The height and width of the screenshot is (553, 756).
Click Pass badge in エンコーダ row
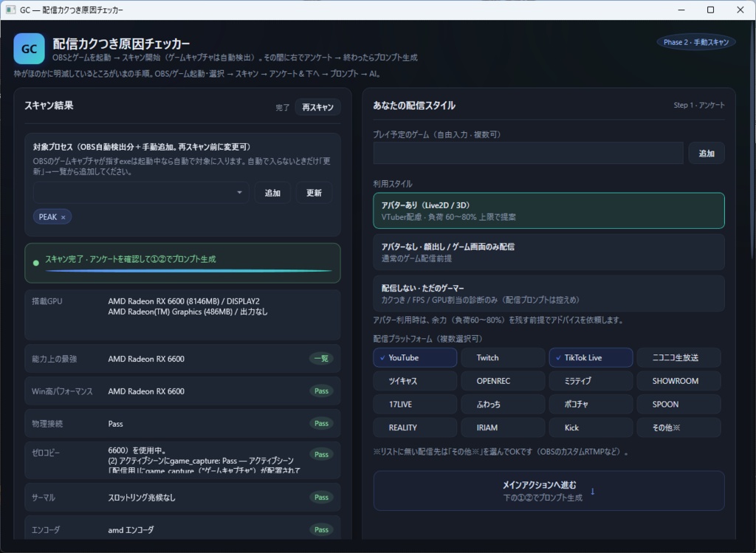tap(321, 530)
